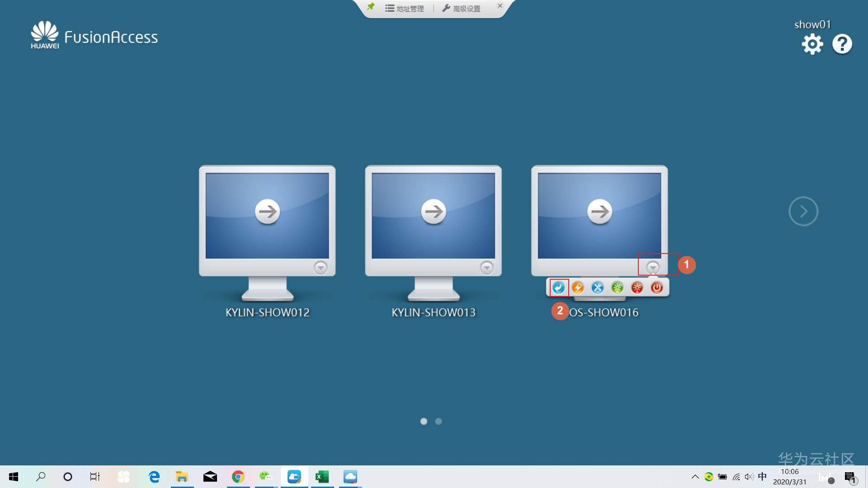Click the red starburst icon in popup

point(637,288)
